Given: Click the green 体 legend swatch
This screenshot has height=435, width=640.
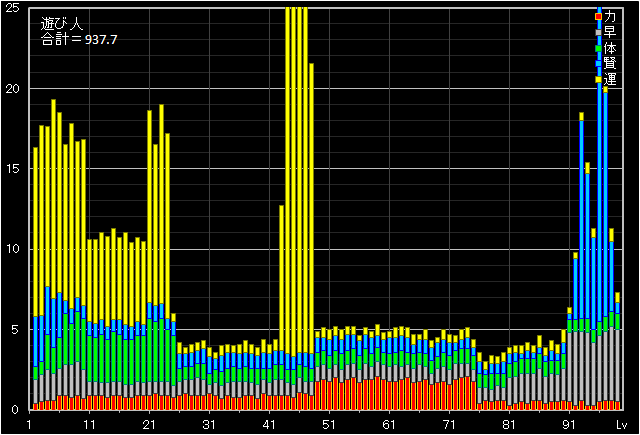Looking at the screenshot, I should click(598, 48).
